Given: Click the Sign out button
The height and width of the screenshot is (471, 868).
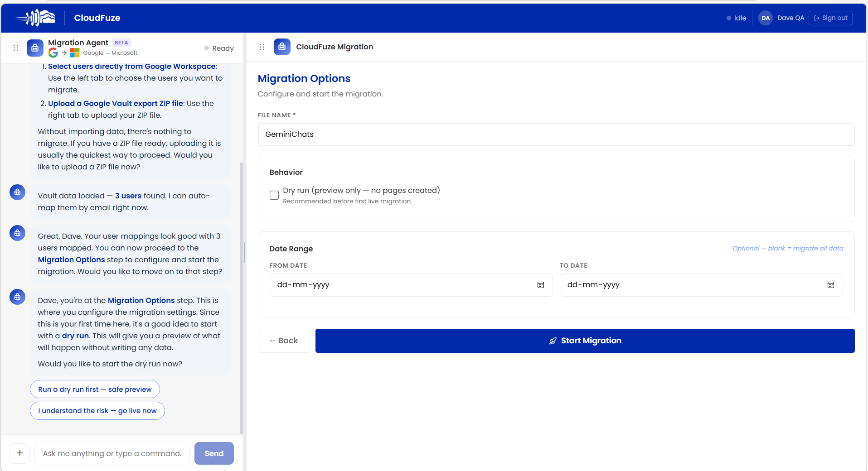Looking at the screenshot, I should pos(830,18).
